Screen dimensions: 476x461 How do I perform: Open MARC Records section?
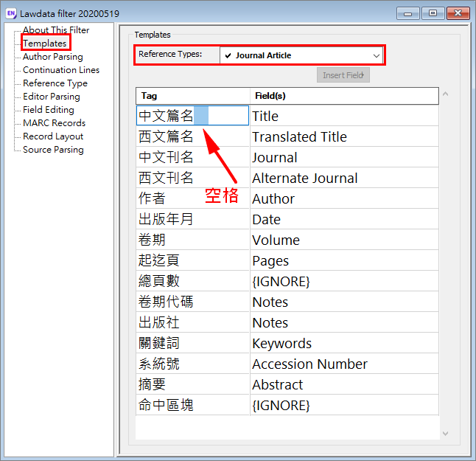pos(54,123)
